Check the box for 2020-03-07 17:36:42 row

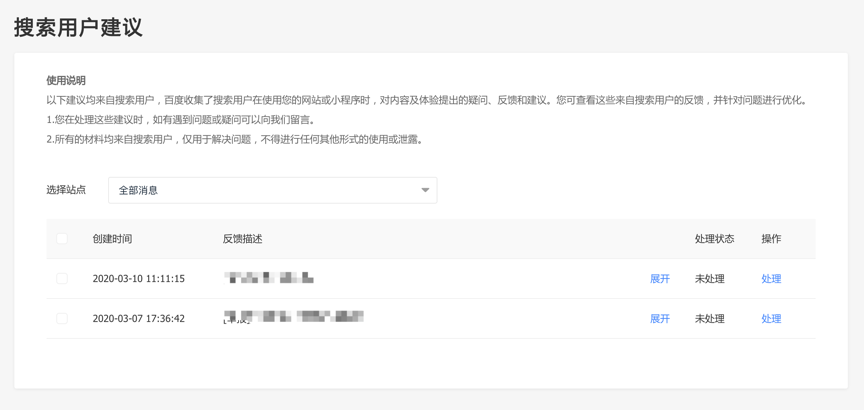pyautogui.click(x=62, y=319)
